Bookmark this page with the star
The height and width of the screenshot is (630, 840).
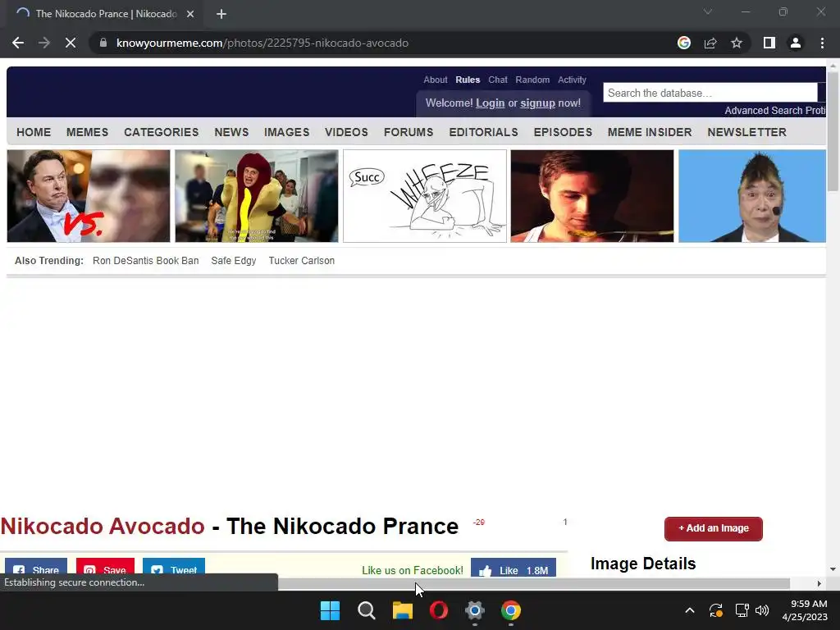click(737, 43)
